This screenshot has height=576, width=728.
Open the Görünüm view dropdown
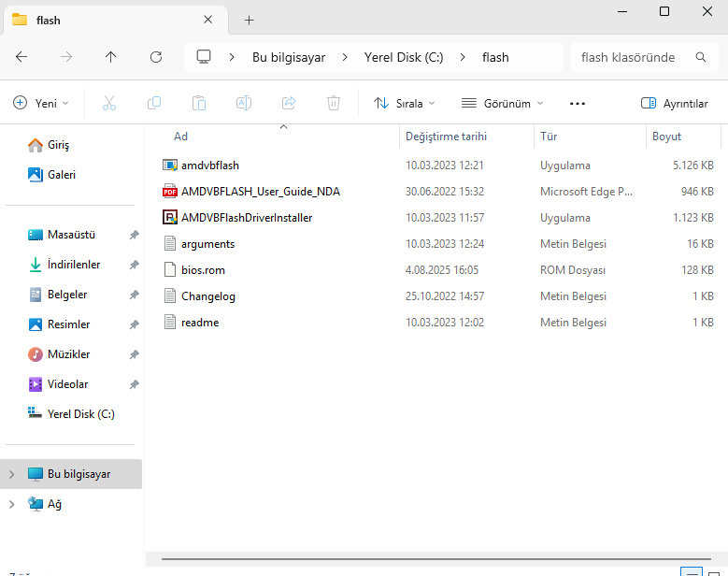point(502,103)
